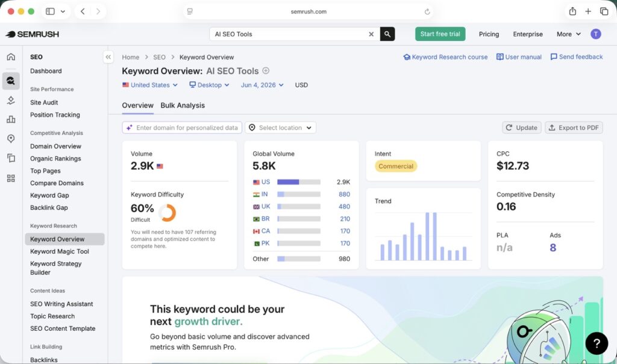Open the bar chart icon in left rail
Viewport: 617px width, 364px height.
11,119
